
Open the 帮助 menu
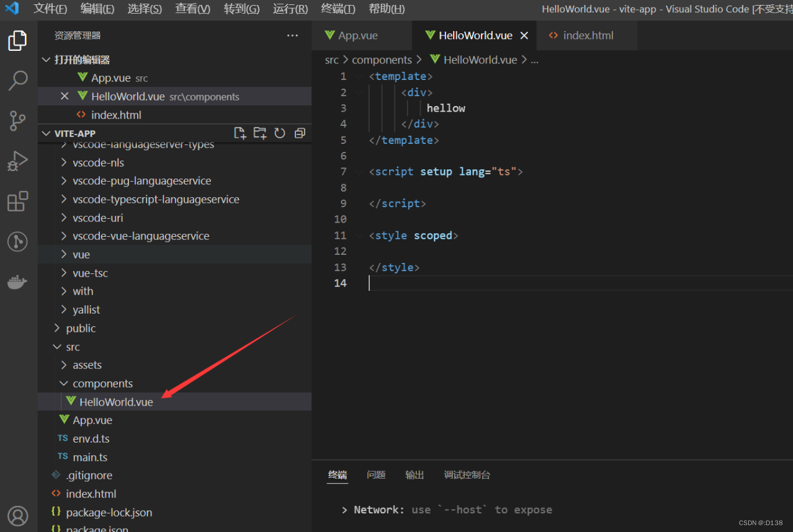(x=387, y=9)
